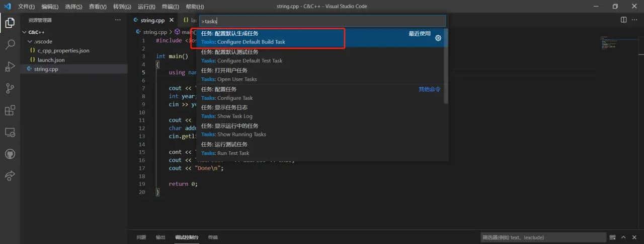Click the VS Code logo in title bar
This screenshot has width=644, height=244.
7,6
